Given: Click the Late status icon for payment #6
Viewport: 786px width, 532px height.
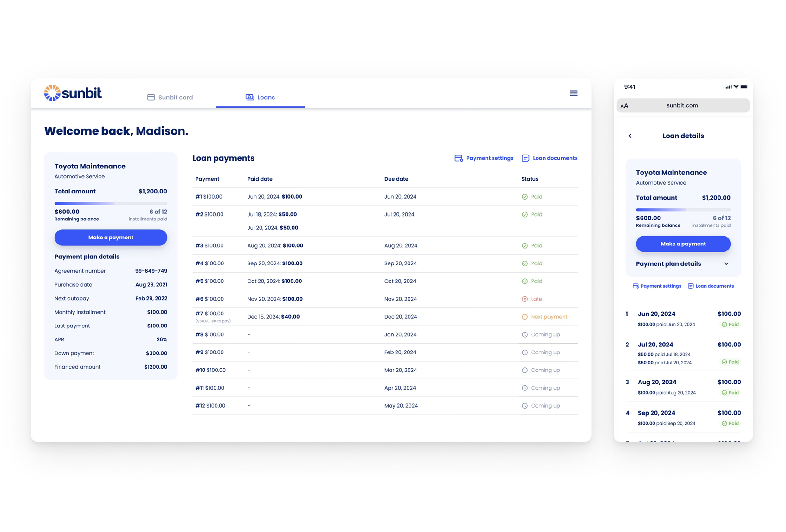Looking at the screenshot, I should [x=525, y=299].
